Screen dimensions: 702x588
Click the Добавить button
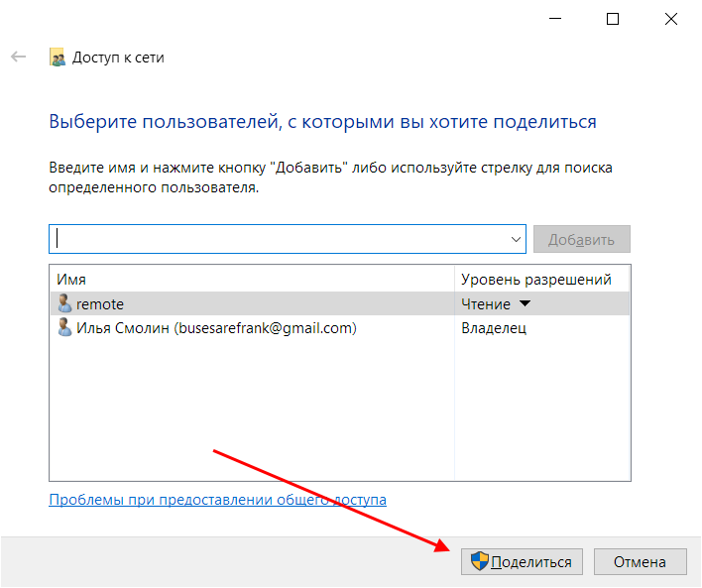tap(582, 239)
